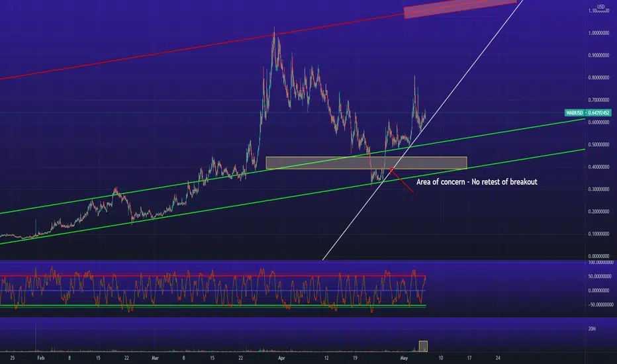Click the 0.20000000 price axis label

tap(599, 211)
